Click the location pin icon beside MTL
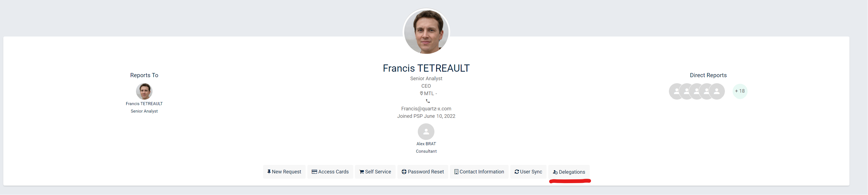868x195 pixels. click(x=421, y=93)
